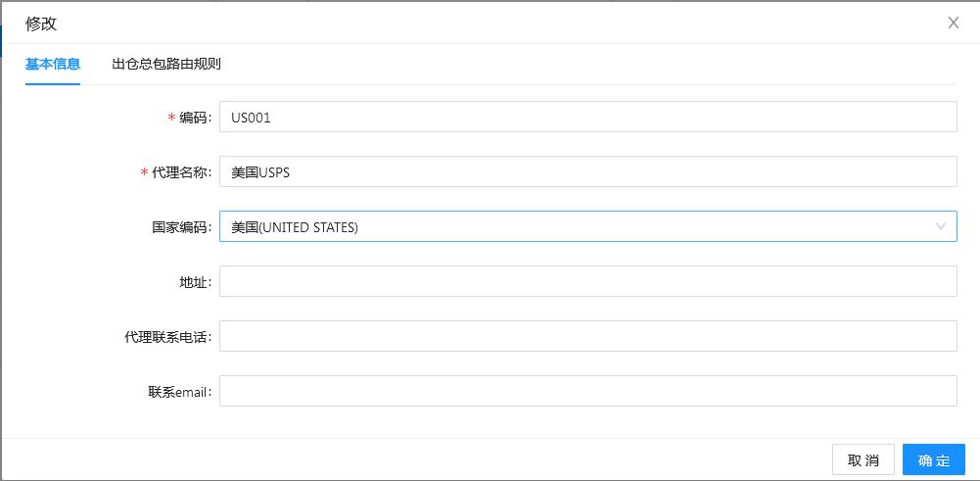This screenshot has height=481, width=980.
Task: Open the 国家编码 combo box showing 美国(UNITED STATES)
Action: pyautogui.click(x=588, y=226)
